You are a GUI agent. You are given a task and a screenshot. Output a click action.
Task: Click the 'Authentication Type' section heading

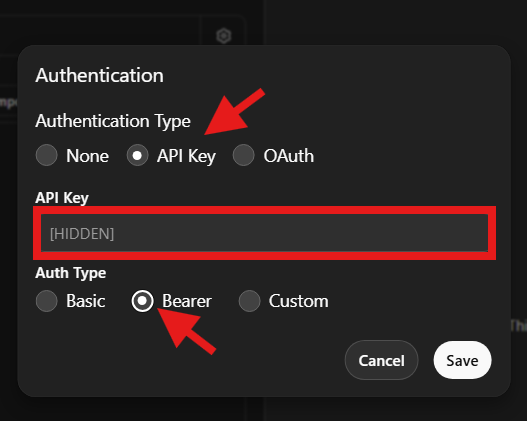[x=113, y=121]
